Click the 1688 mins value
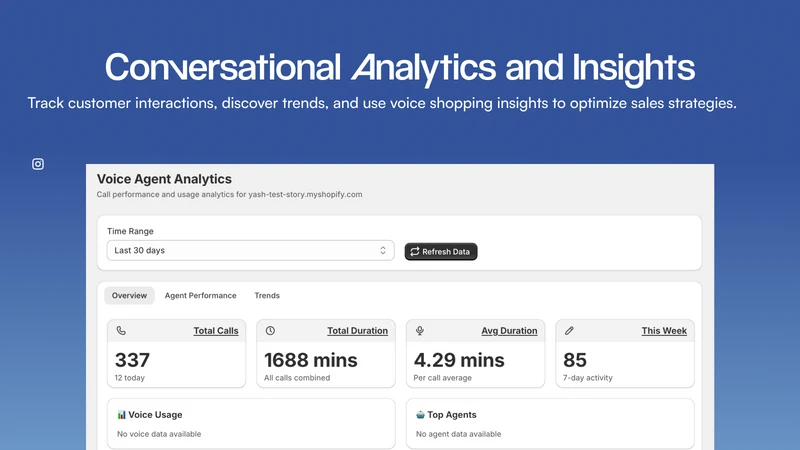This screenshot has width=800, height=450. point(311,360)
